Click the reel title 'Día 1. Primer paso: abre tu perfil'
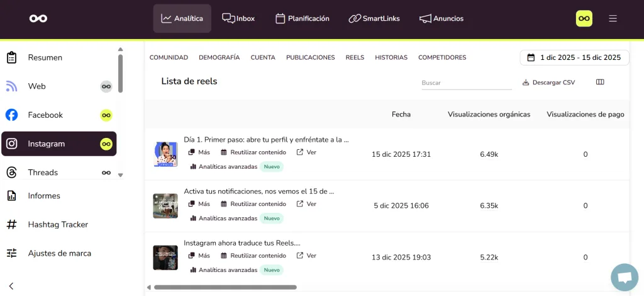 coord(266,140)
